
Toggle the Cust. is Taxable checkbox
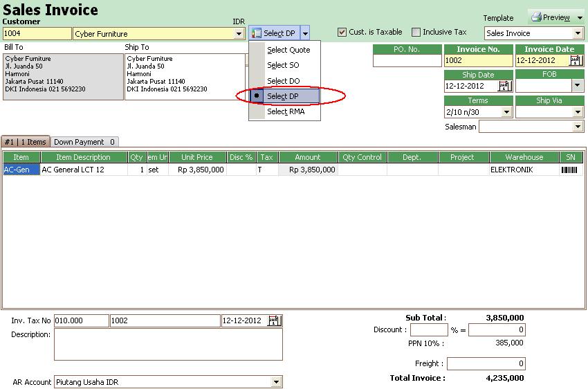[342, 32]
